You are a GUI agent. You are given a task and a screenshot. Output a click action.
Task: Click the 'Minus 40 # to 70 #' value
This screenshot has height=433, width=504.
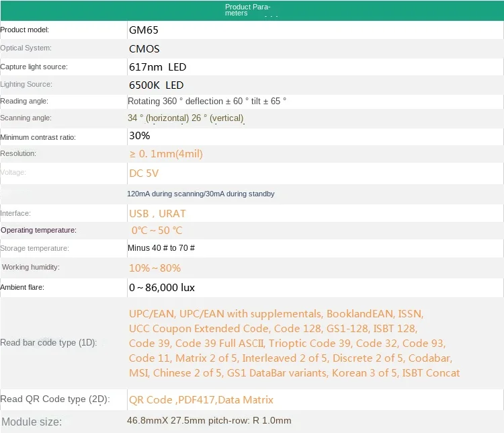point(161,248)
